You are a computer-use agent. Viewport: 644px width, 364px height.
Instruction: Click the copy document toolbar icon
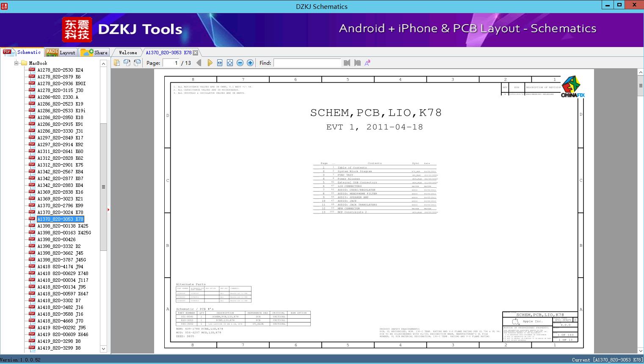click(x=116, y=63)
